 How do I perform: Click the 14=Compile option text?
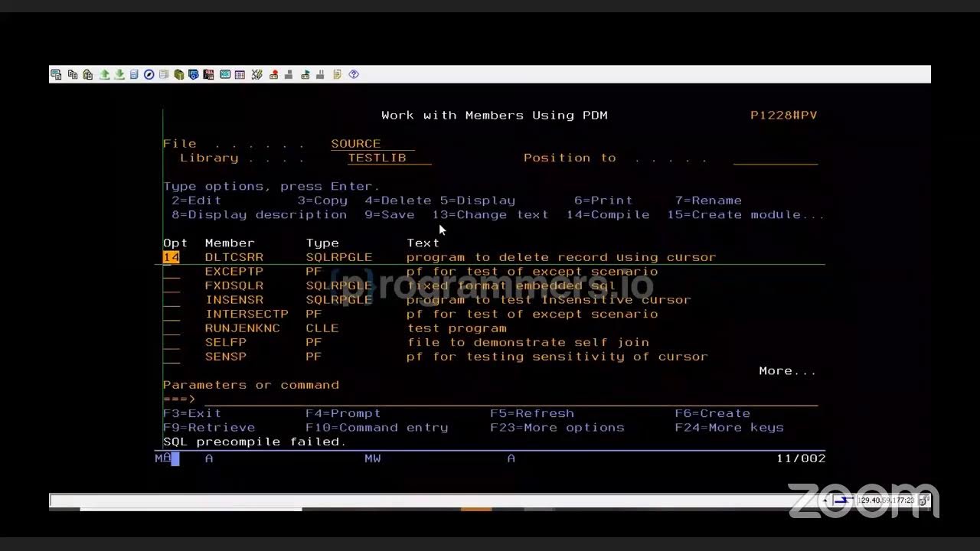point(608,215)
